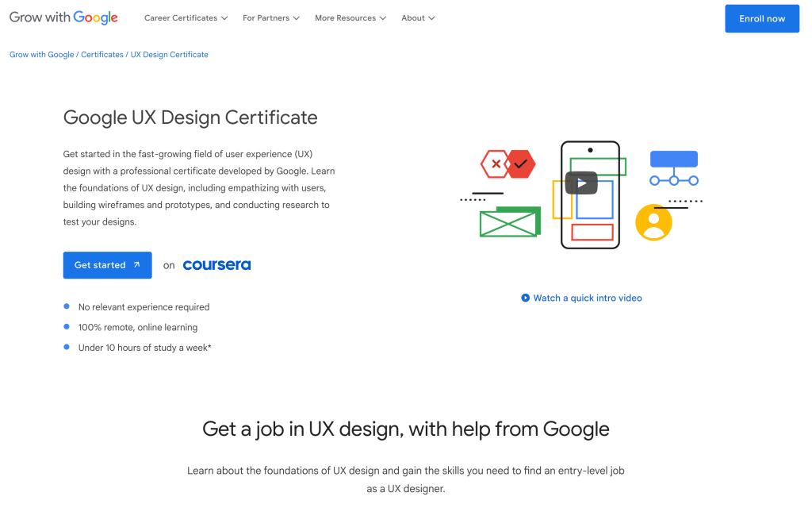
Task: Navigate to Certificates breadcrumb link
Action: (102, 55)
